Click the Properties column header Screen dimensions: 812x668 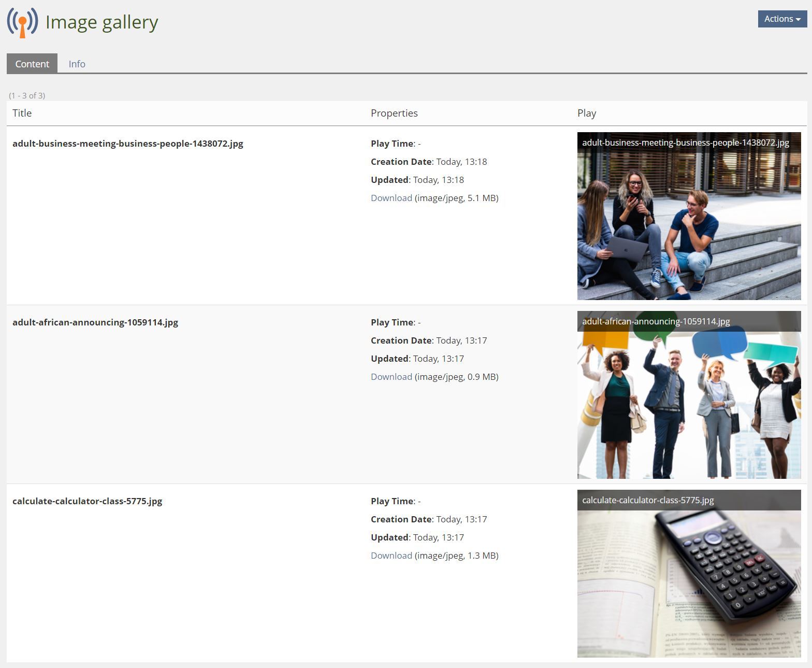394,113
